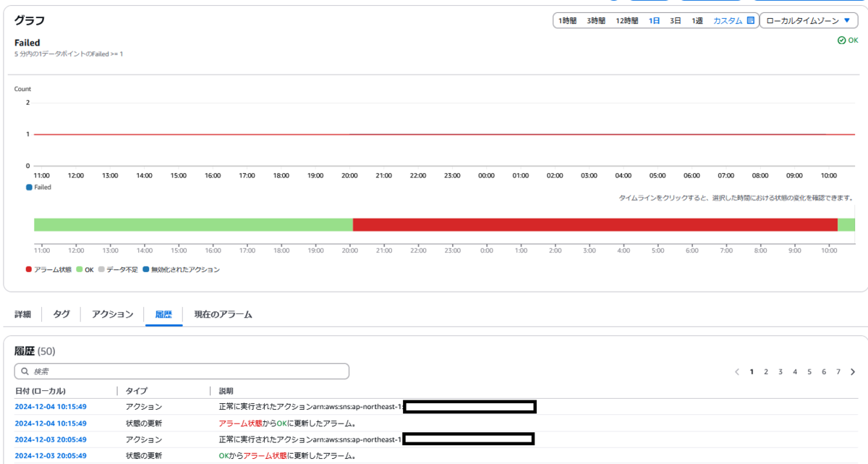This screenshot has width=868, height=464.
Task: Go to the next history page arrow
Action: 853,371
